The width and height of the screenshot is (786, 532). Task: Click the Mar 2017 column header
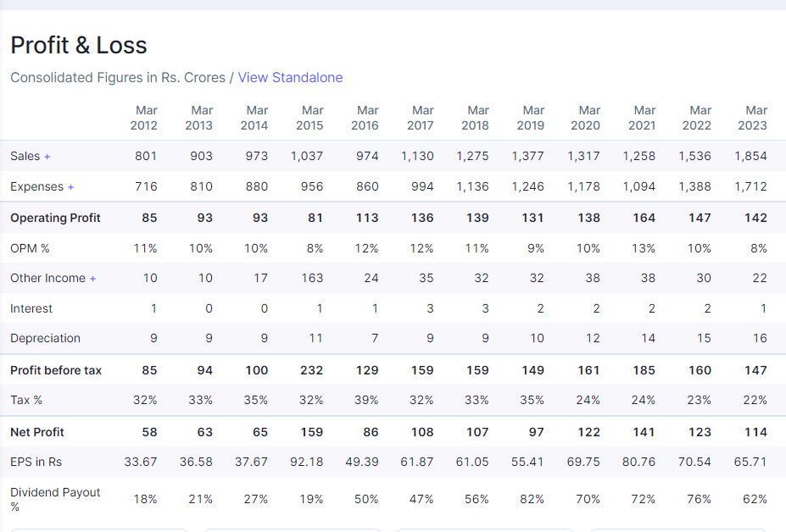click(x=421, y=118)
